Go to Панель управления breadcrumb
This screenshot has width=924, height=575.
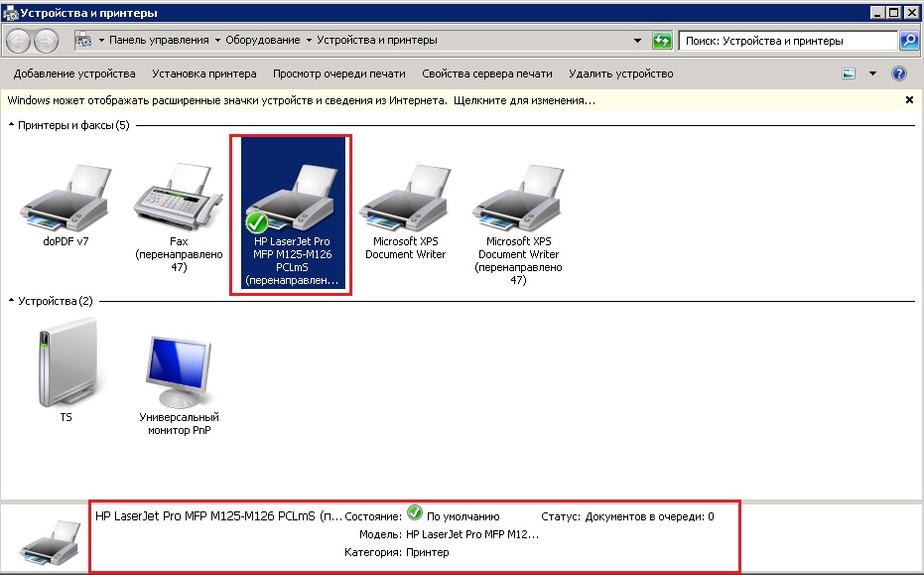pyautogui.click(x=159, y=40)
